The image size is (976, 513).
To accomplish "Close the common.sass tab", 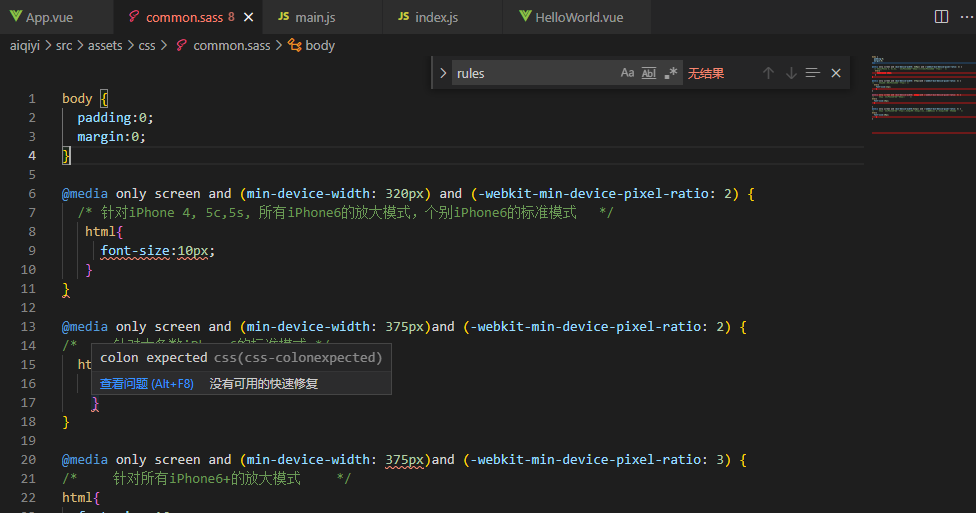I will [248, 17].
